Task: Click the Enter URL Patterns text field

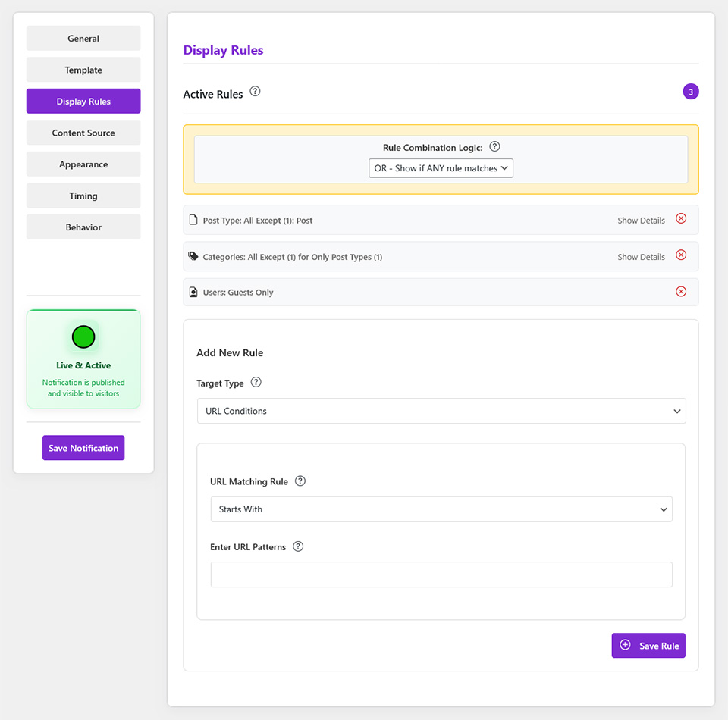Action: click(x=441, y=574)
